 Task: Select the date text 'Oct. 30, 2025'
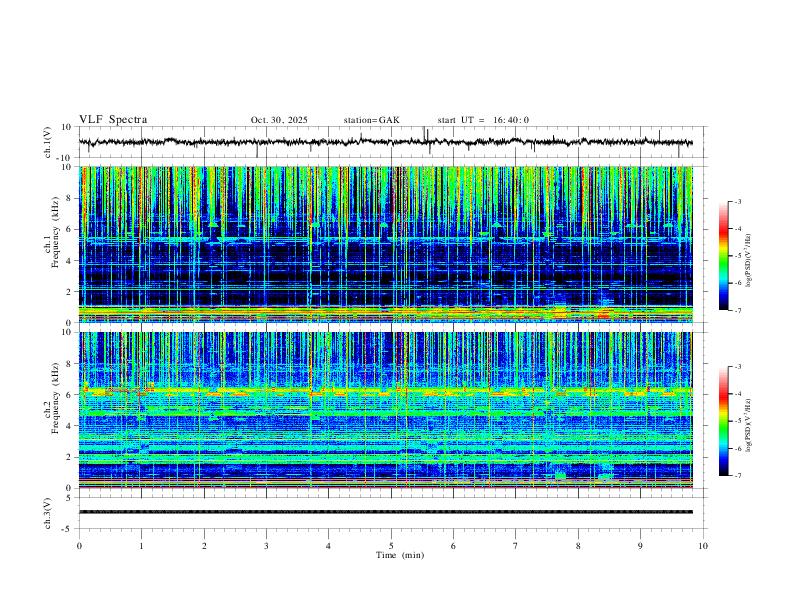tap(279, 120)
